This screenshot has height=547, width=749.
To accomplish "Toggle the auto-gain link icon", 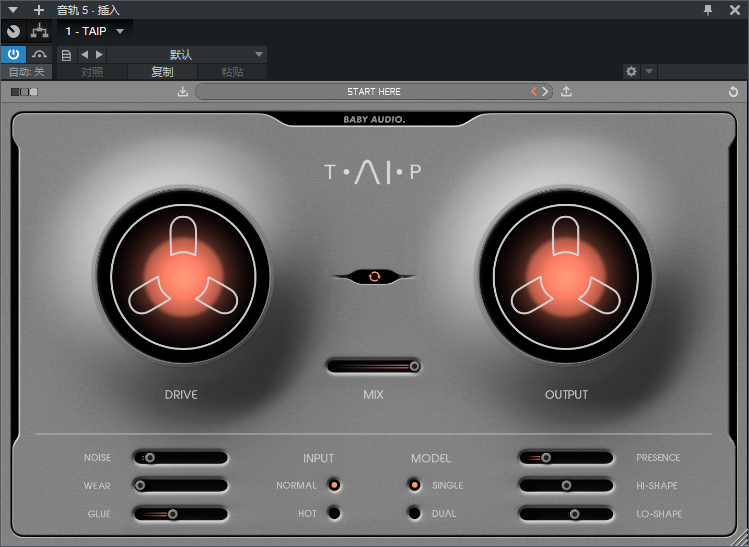I will point(374,276).
